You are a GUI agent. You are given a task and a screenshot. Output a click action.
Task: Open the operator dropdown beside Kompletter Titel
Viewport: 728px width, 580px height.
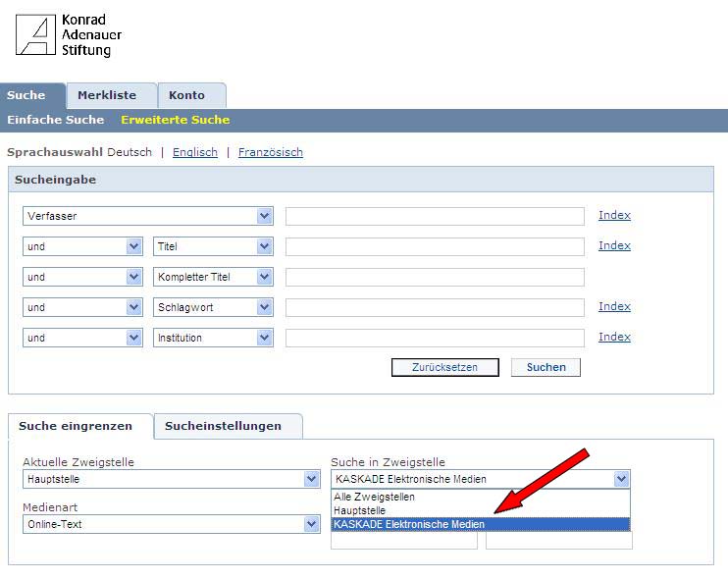click(134, 277)
